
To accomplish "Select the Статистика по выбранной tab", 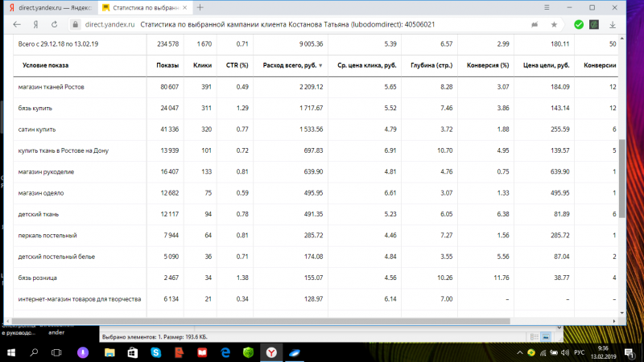I will [145, 7].
